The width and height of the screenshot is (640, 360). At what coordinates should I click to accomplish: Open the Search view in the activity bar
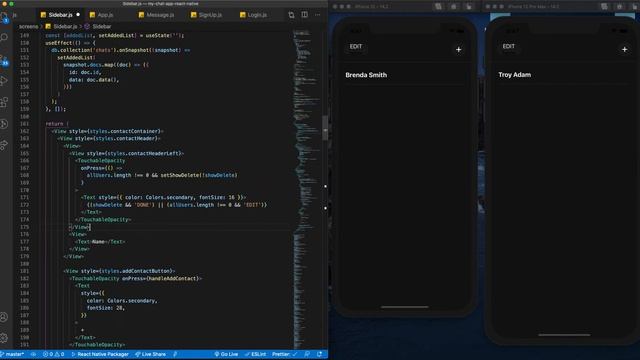(x=4, y=38)
